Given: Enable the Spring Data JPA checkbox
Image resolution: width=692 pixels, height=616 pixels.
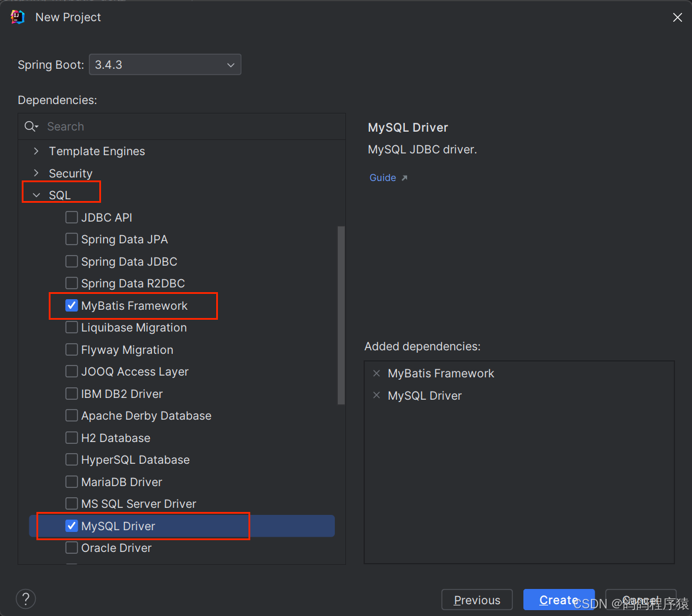Looking at the screenshot, I should coord(72,239).
